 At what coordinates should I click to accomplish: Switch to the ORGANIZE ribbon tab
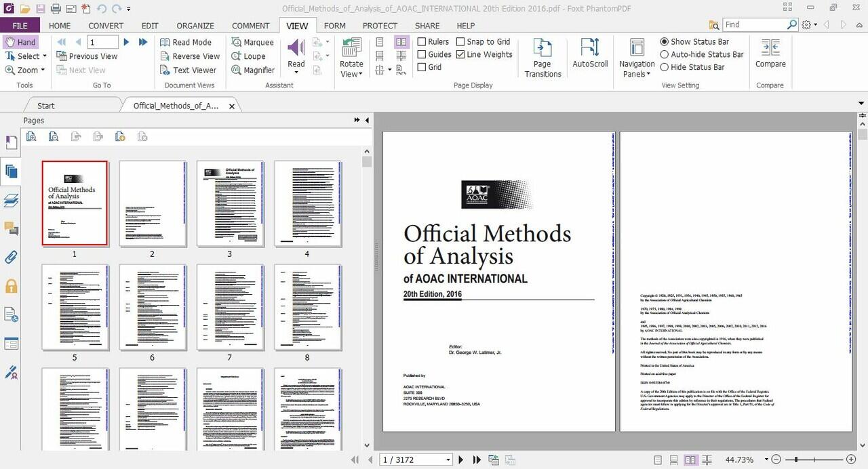coord(195,26)
